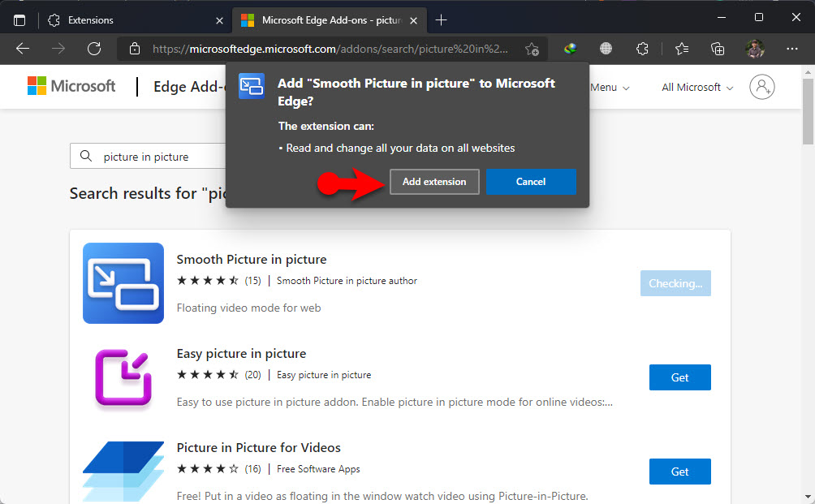Click the Free Software Apps publisher text
This screenshot has width=815, height=504.
pyautogui.click(x=318, y=468)
